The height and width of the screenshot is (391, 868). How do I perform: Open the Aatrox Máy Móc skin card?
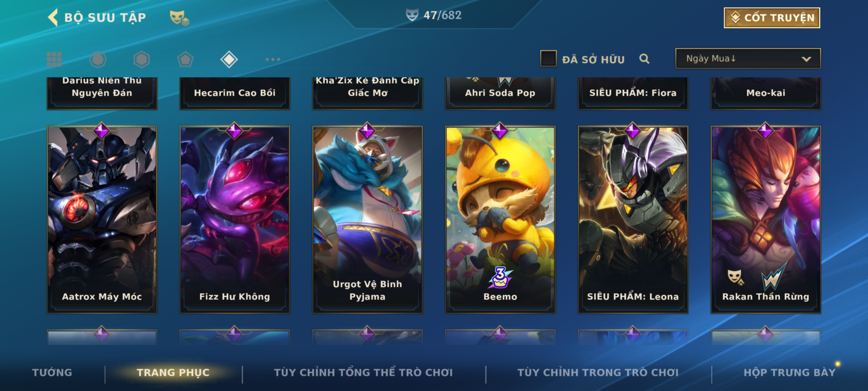click(x=102, y=219)
